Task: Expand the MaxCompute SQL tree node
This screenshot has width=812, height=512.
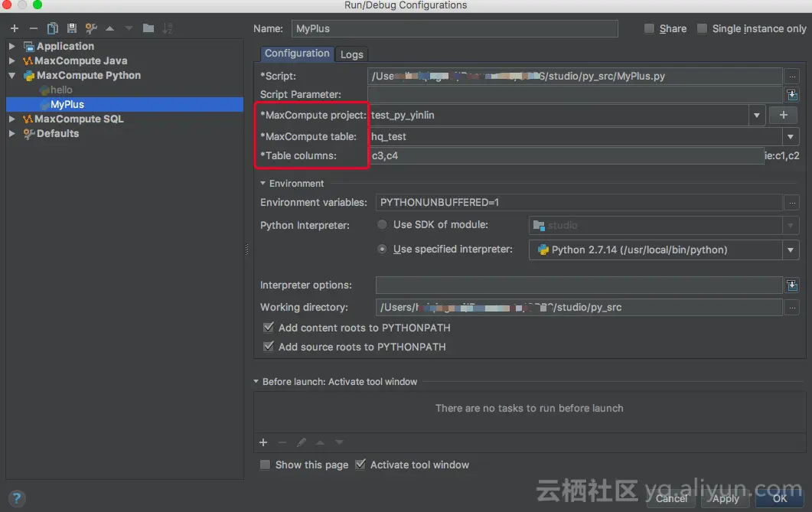Action: tap(12, 119)
